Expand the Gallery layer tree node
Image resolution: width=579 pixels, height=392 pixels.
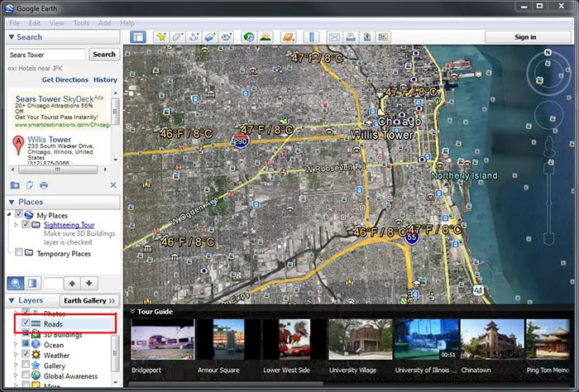point(16,365)
